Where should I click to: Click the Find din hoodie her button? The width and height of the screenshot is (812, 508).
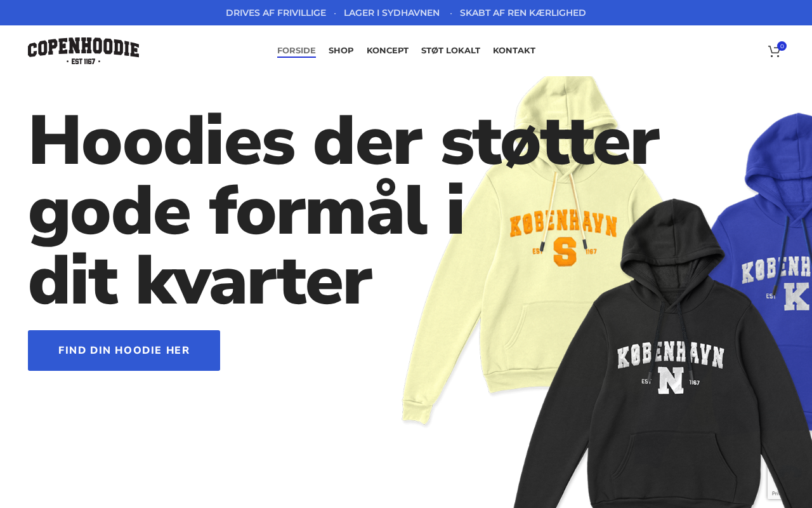click(124, 351)
